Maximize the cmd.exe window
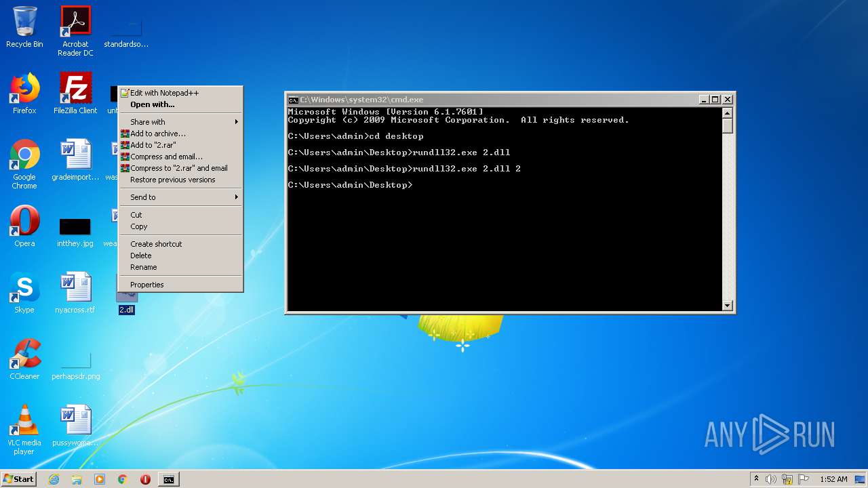Image resolution: width=868 pixels, height=488 pixels. coord(715,100)
